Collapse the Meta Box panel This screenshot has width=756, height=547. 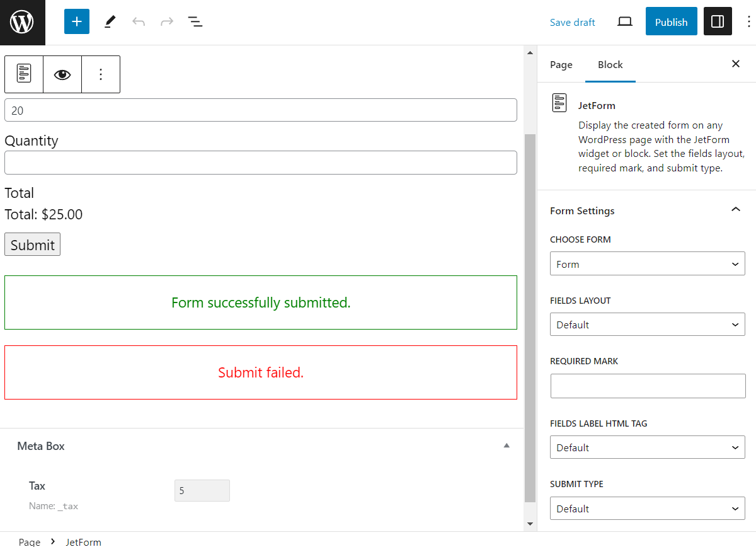point(507,446)
